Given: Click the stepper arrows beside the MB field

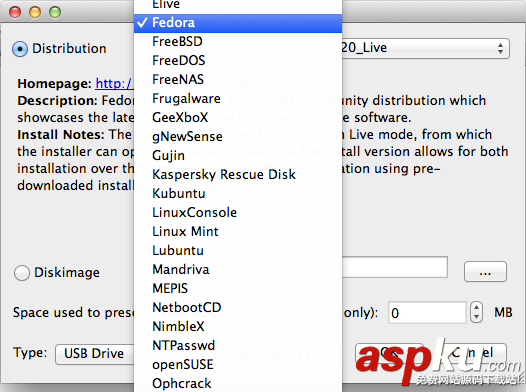Looking at the screenshot, I should 476,312.
